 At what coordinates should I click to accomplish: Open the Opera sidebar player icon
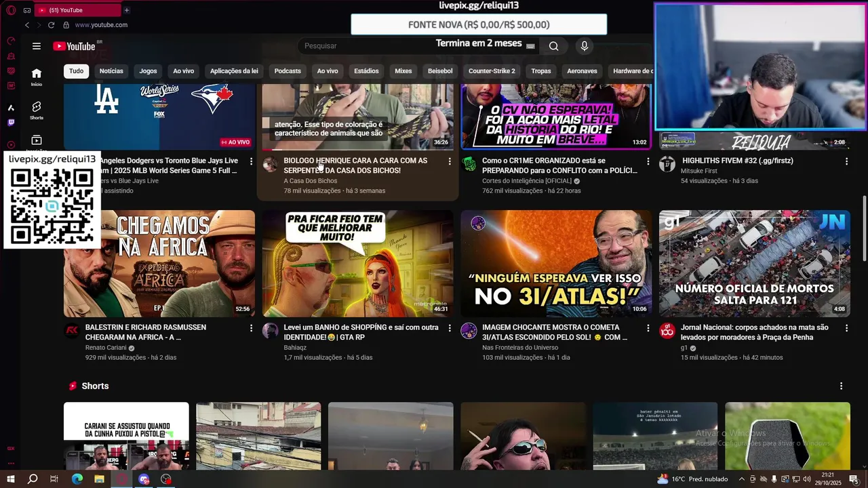[11, 145]
